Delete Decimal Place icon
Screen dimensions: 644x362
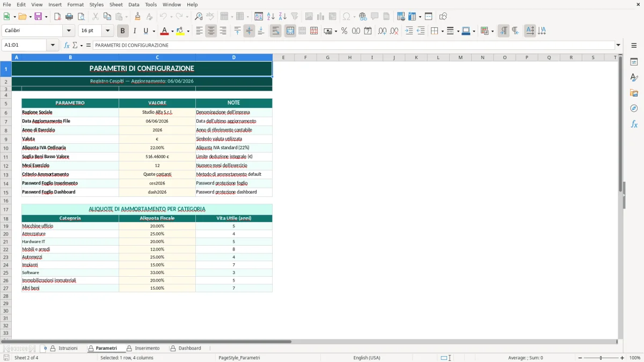coord(394,31)
